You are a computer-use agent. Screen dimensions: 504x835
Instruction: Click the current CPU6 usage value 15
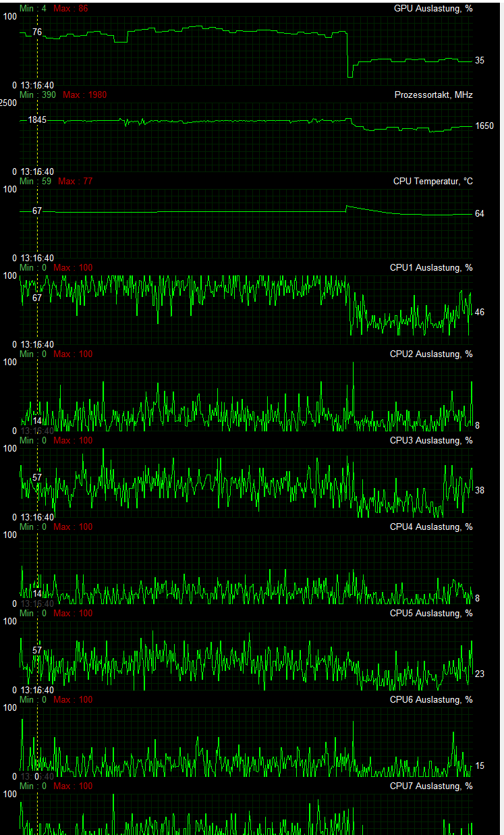tap(479, 766)
